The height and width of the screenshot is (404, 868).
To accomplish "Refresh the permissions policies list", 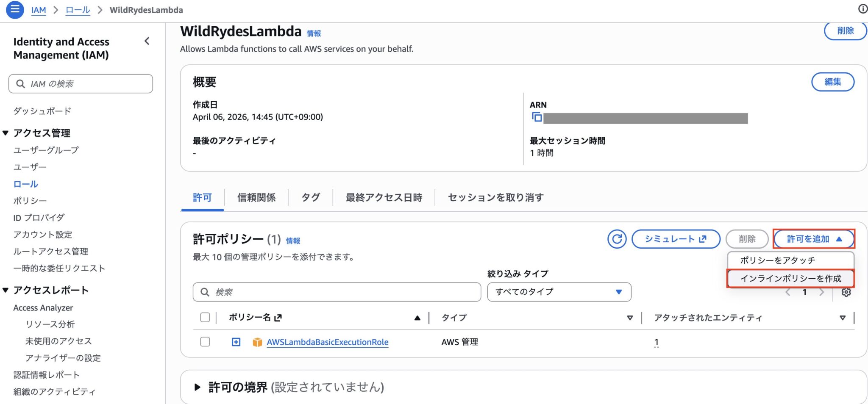I will coord(617,239).
